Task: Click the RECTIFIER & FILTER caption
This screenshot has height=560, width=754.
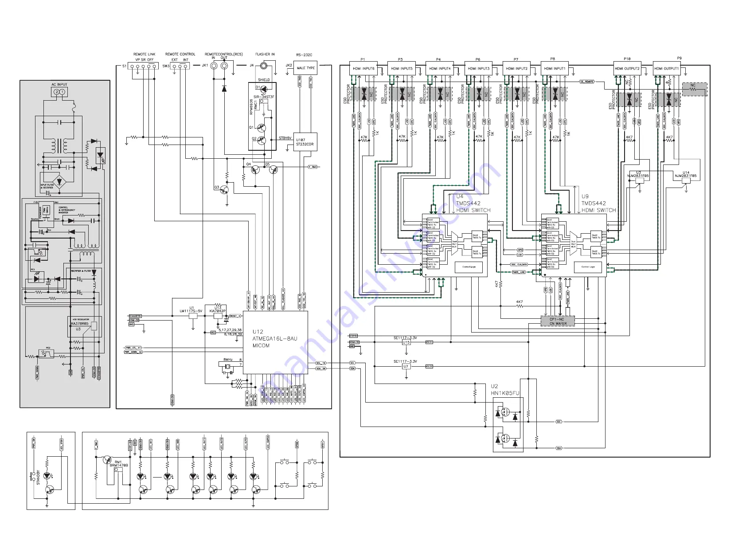Action: click(81, 271)
